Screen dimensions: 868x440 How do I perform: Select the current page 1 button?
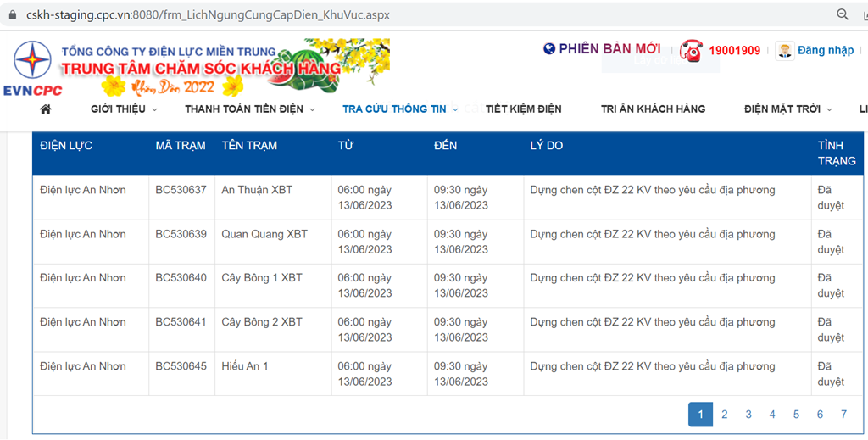(x=700, y=414)
